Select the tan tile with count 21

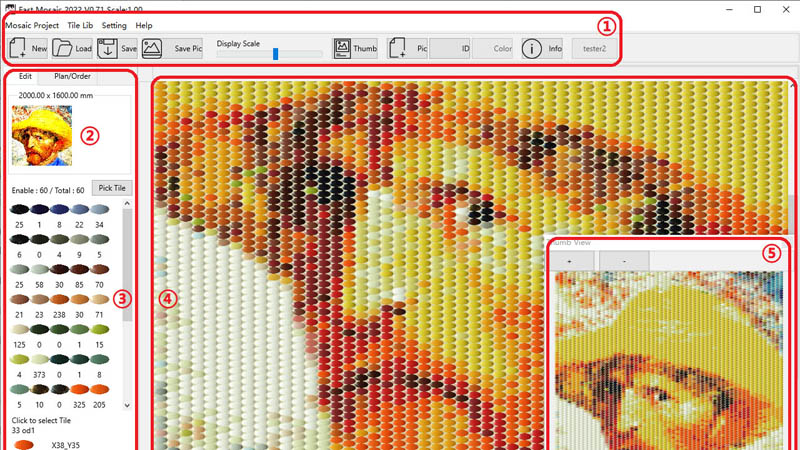[x=19, y=299]
